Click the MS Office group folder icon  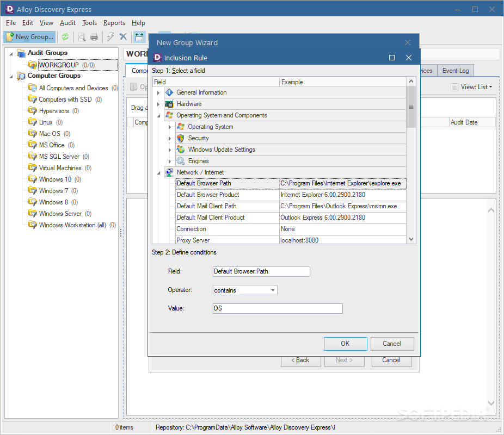(33, 145)
